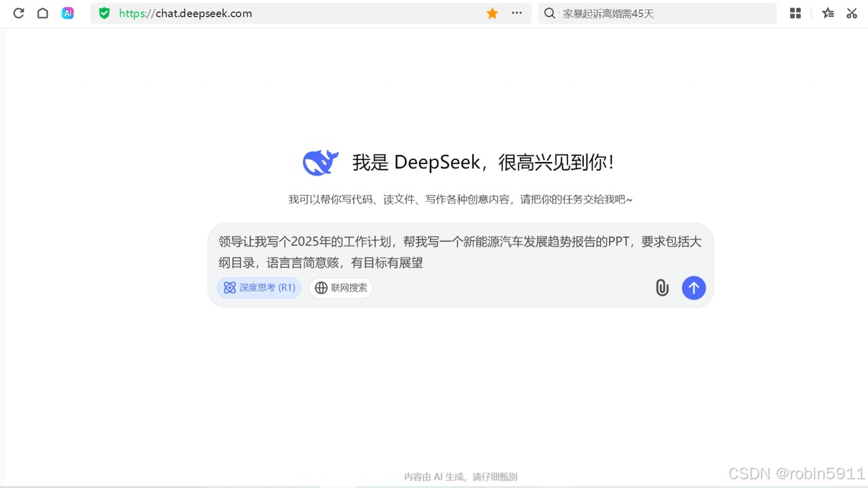
Task: Reload the page with the refresh icon
Action: coord(19,13)
